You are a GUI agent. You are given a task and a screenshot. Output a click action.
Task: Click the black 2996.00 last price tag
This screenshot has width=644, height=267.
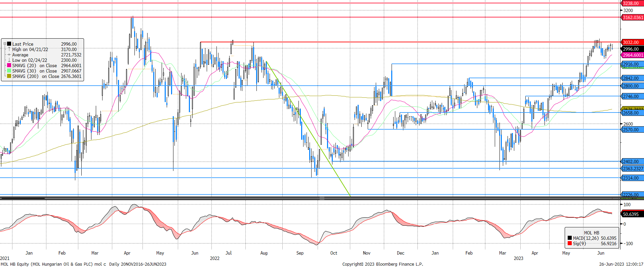click(632, 49)
